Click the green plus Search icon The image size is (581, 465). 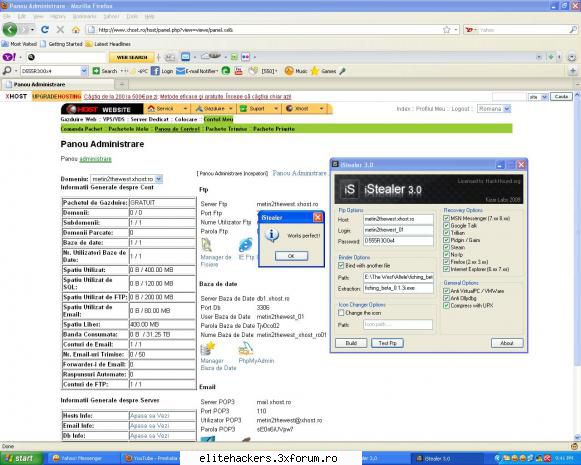point(96,71)
